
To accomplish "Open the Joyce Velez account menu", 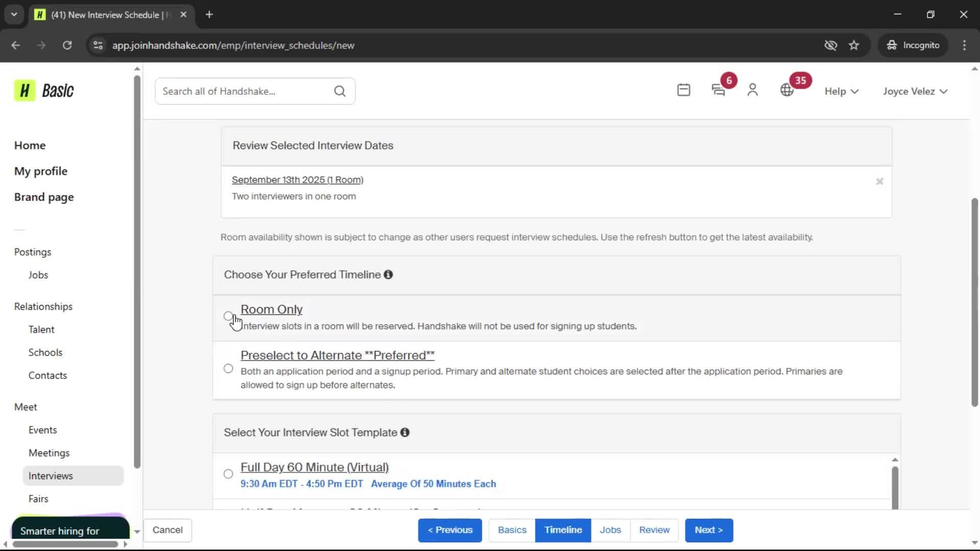I will pos(915,91).
